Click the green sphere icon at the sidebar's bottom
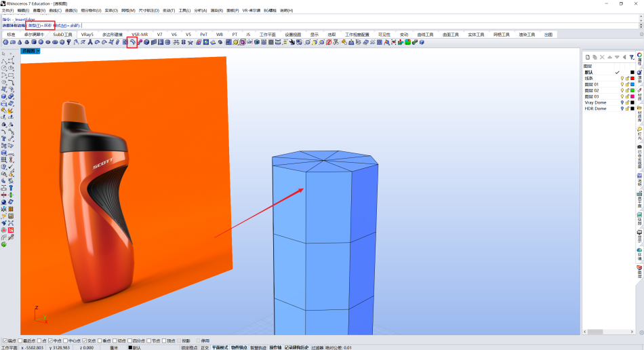This screenshot has width=644, height=350. [x=3, y=244]
